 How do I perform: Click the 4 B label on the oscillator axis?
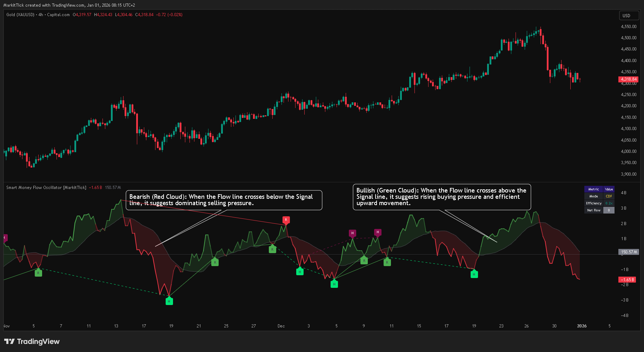(624, 193)
